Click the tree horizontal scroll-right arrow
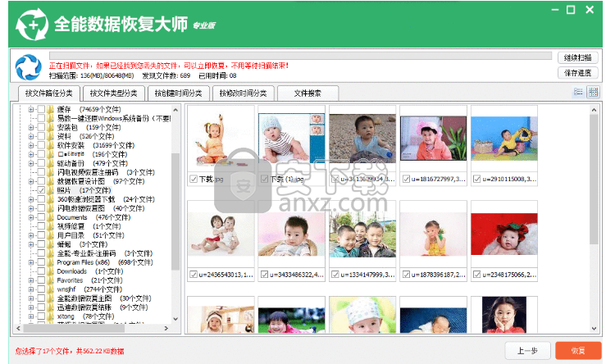 166,328
